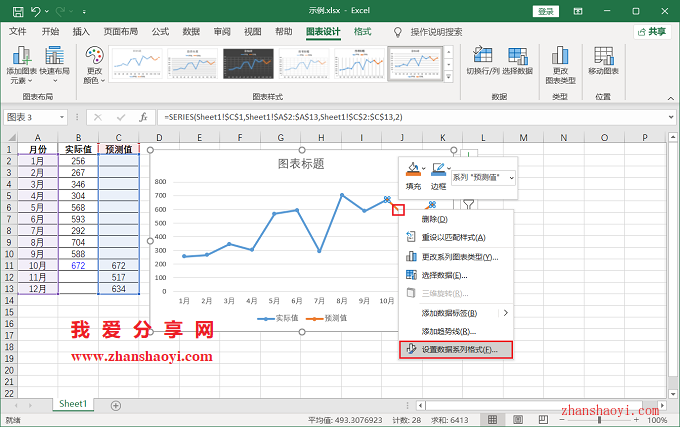Screen dimensions: 680x427
Task: Select the dark background chart style thumbnail
Action: (248, 64)
